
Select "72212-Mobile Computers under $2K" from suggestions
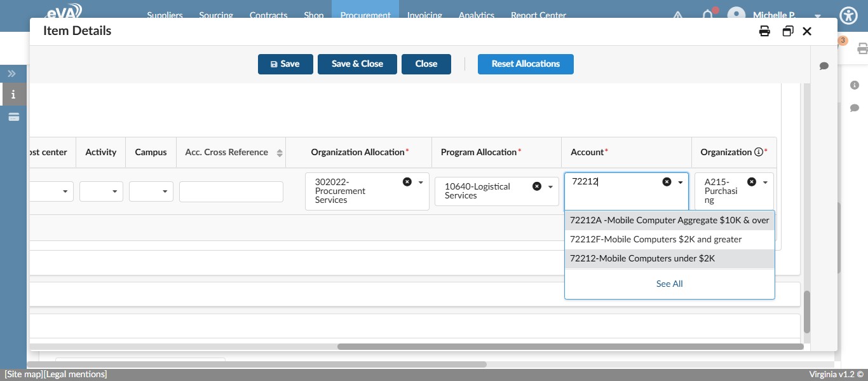coord(642,258)
